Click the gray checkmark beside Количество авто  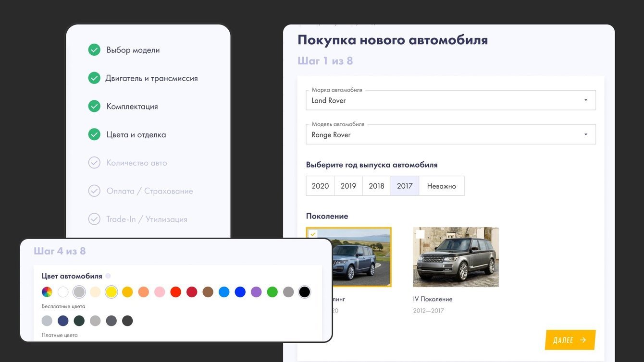point(94,163)
